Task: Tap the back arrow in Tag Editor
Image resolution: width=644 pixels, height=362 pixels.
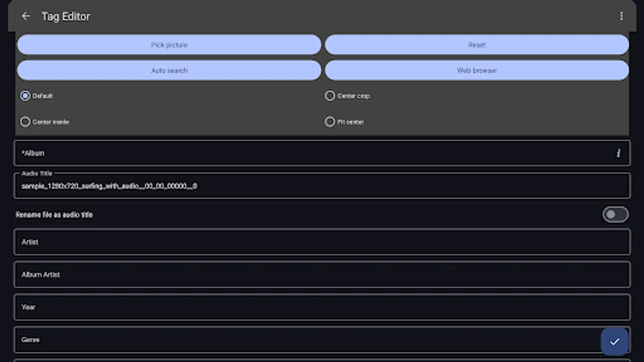Action: [26, 16]
